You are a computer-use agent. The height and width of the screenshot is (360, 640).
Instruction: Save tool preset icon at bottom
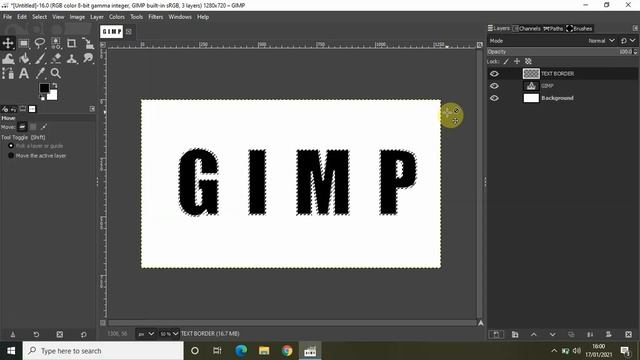(13, 334)
